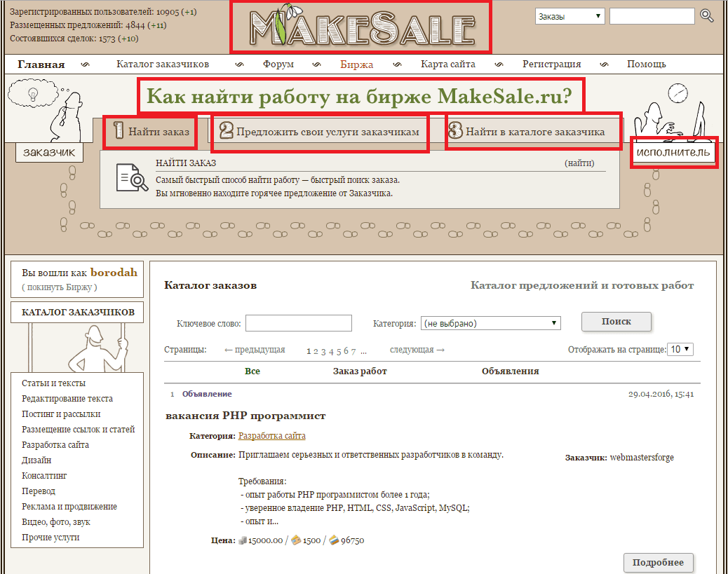Click the thinking man illustration above заказчик

(x=46, y=111)
